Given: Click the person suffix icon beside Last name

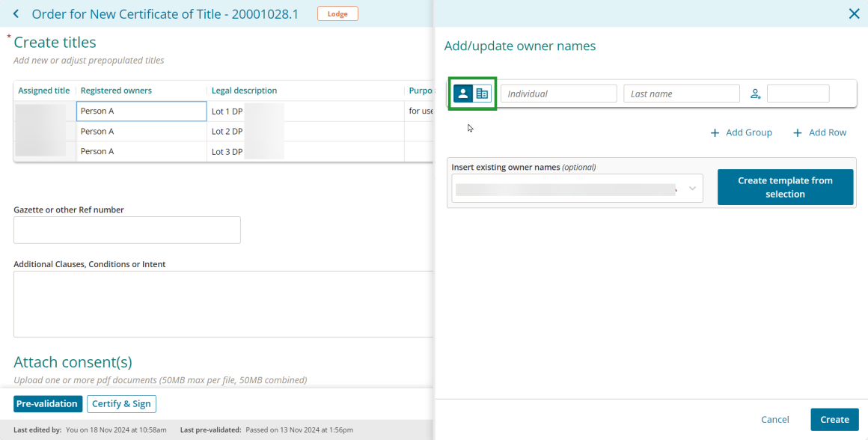Looking at the screenshot, I should tap(756, 94).
